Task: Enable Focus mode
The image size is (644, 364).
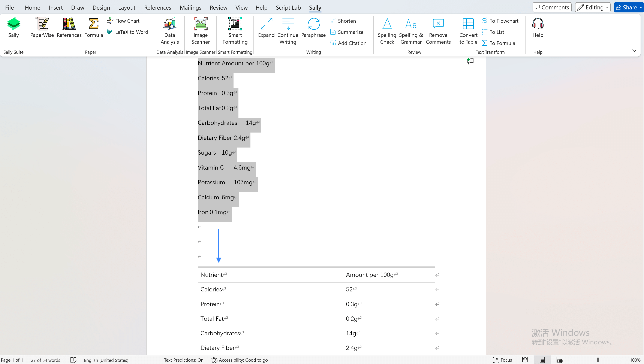Action: 502,360
